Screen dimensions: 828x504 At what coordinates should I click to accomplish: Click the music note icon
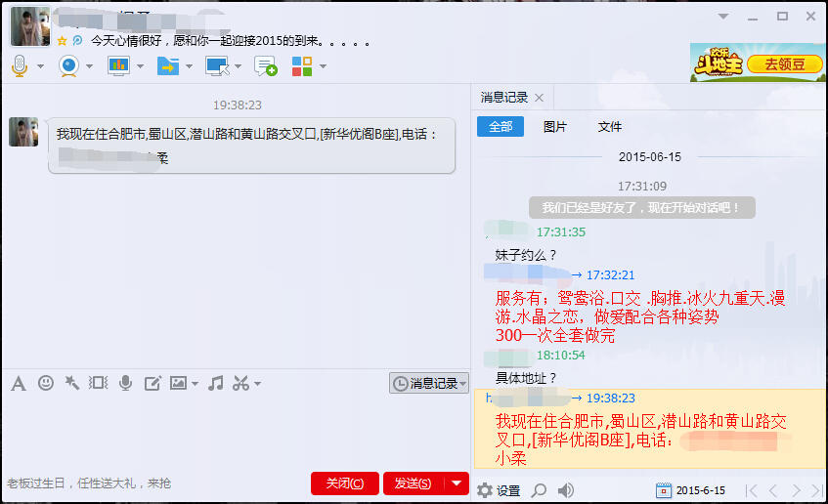(x=216, y=383)
